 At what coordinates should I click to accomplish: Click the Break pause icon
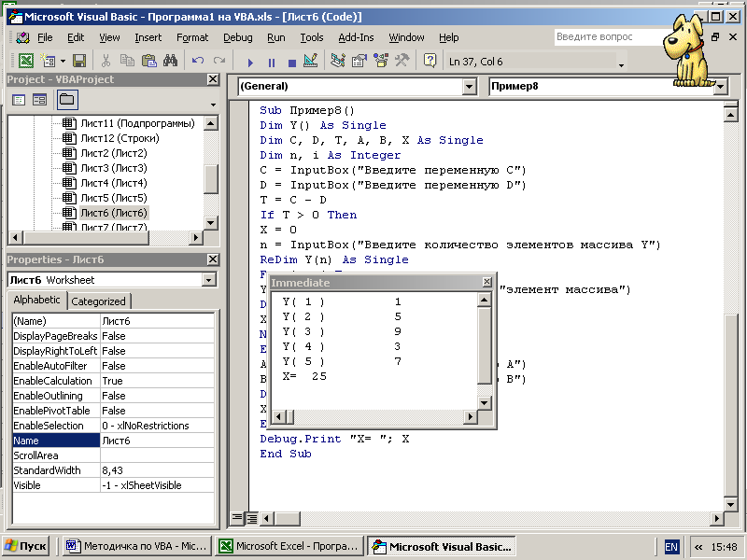click(x=272, y=62)
